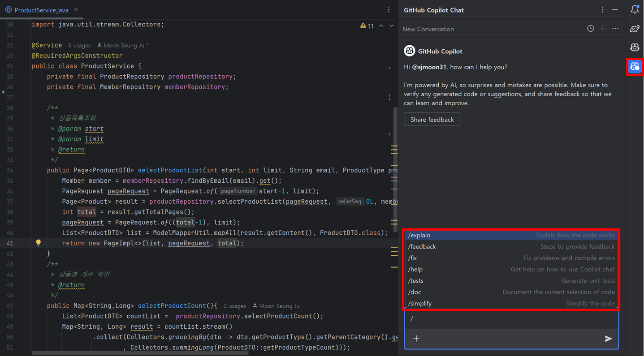The height and width of the screenshot is (356, 644).
Task: Click the GitHub Copilot Chat panel title
Action: [x=433, y=10]
